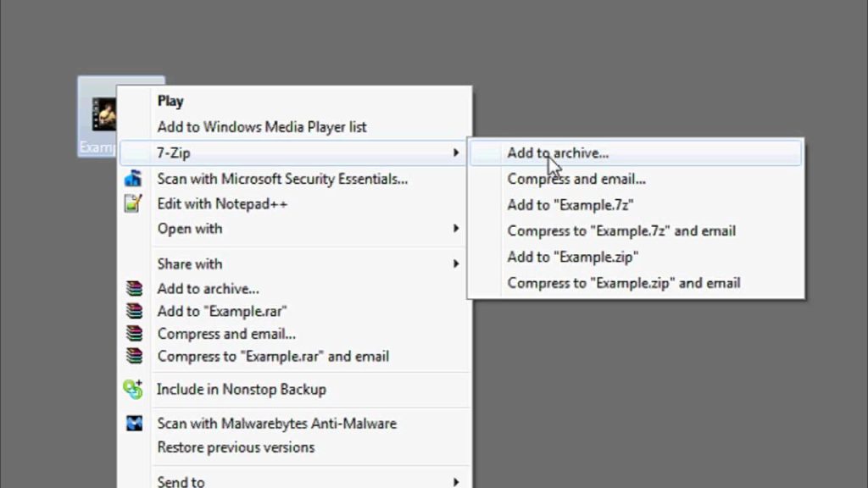The height and width of the screenshot is (488, 868).
Task: Select Compress to "Example.7z" and email
Action: [636, 230]
